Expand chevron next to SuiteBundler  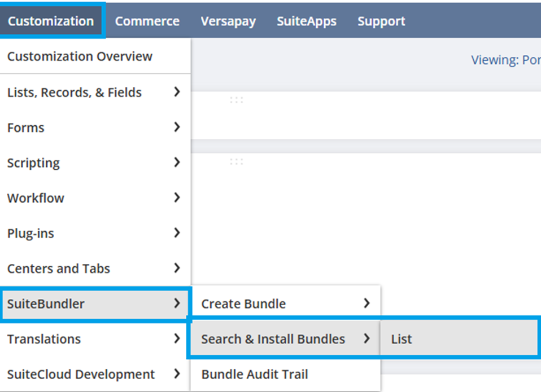click(x=177, y=303)
